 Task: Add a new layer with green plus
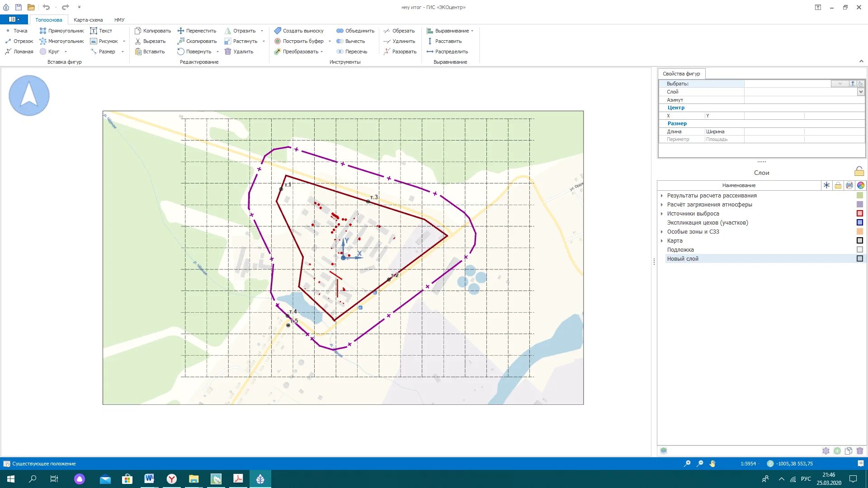837,451
